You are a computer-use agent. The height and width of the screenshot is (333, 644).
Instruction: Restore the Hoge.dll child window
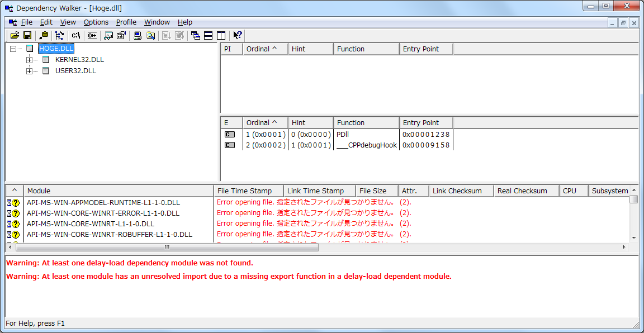(x=623, y=23)
